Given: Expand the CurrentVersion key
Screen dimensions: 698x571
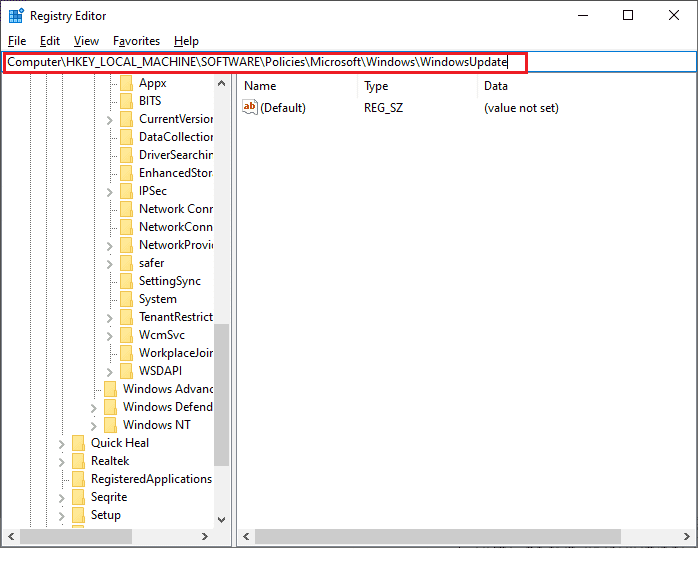Looking at the screenshot, I should click(110, 120).
